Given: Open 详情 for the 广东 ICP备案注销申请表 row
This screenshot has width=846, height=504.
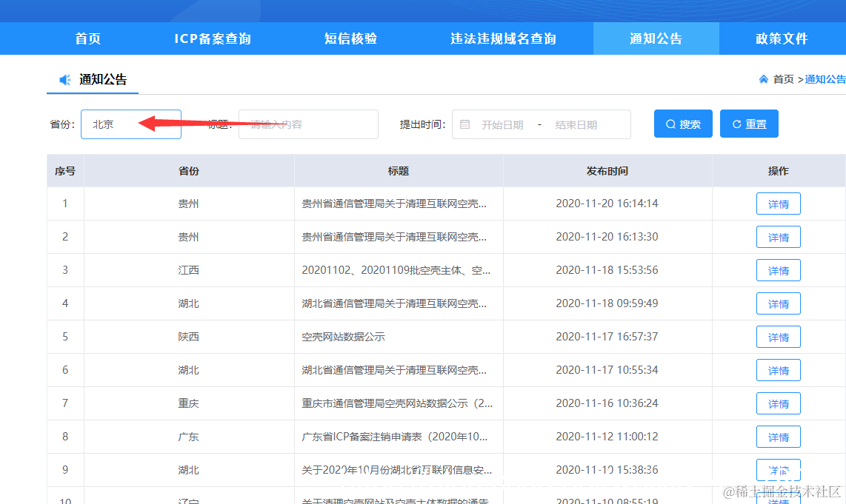Looking at the screenshot, I should (x=779, y=437).
